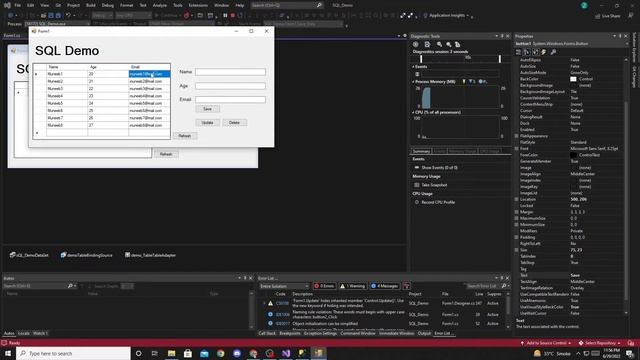The image size is (640, 360).
Task: Switch to the Breakpoints tab
Action: point(290,333)
